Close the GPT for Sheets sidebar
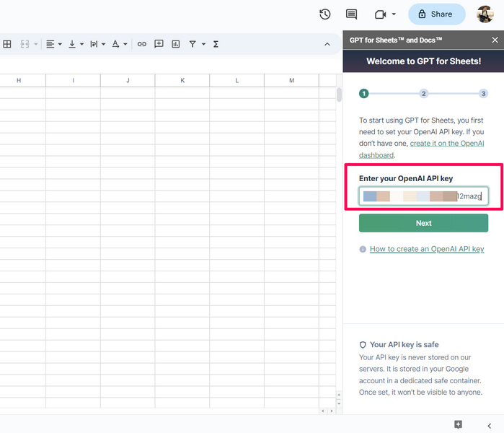The width and height of the screenshot is (504, 433). 495,40
